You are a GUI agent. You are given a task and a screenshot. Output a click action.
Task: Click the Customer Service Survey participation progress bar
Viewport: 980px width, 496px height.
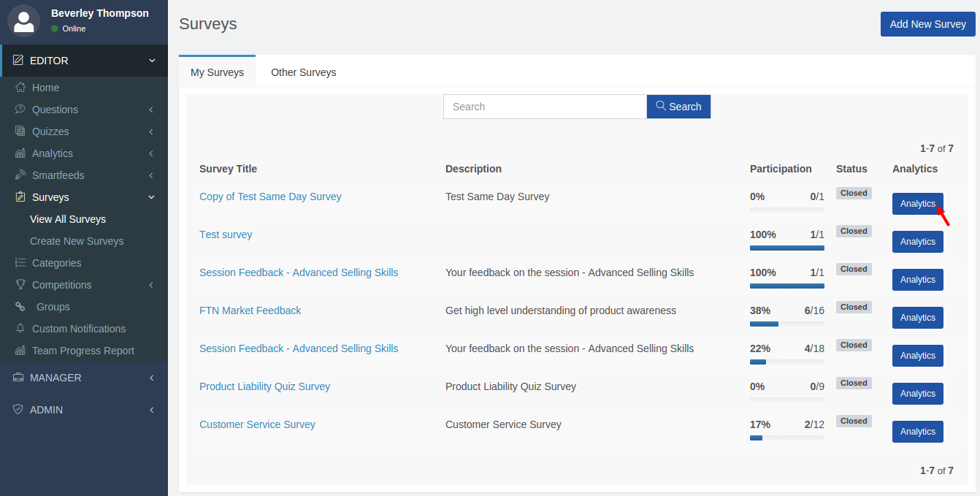pyautogui.click(x=786, y=438)
